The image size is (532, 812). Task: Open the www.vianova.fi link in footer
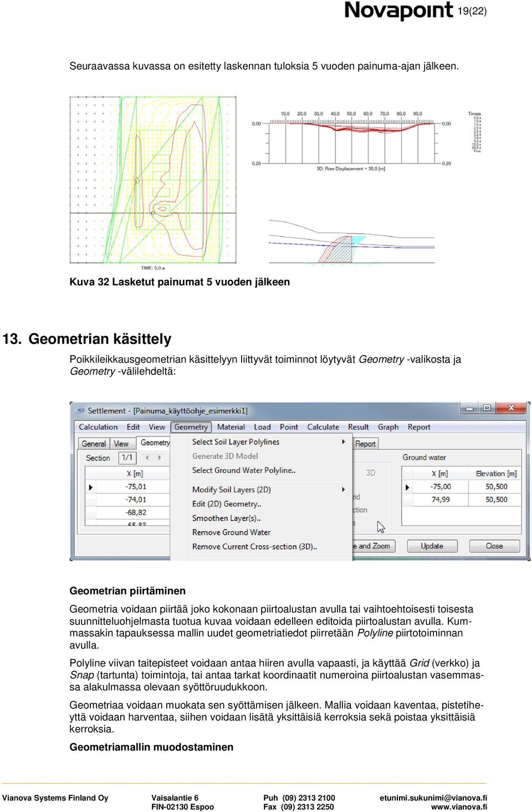(459, 807)
